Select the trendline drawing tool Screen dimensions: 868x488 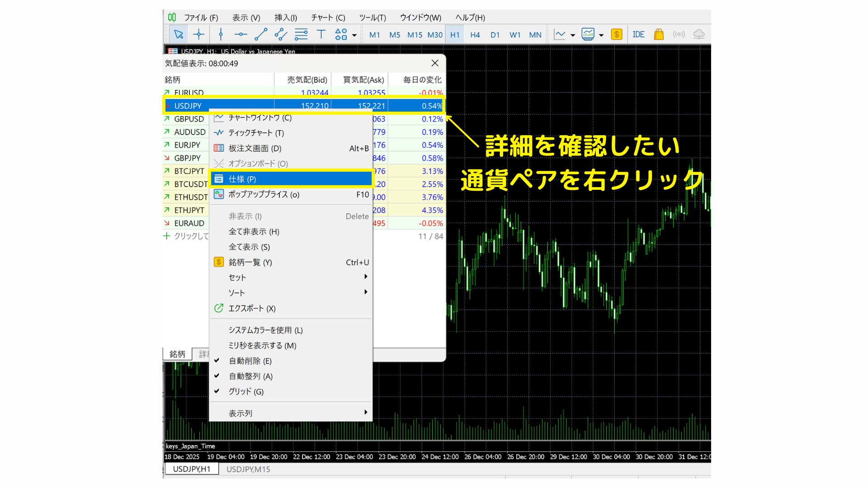[x=261, y=34]
